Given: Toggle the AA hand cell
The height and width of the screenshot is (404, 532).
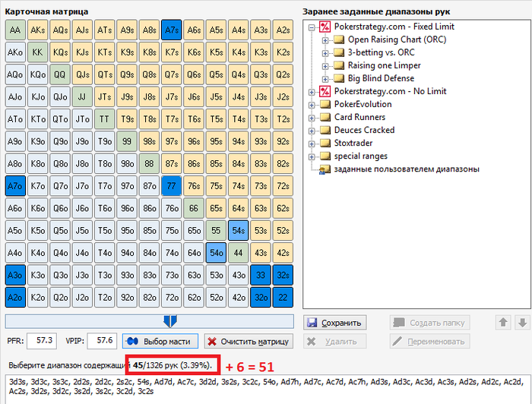Looking at the screenshot, I should [x=15, y=30].
